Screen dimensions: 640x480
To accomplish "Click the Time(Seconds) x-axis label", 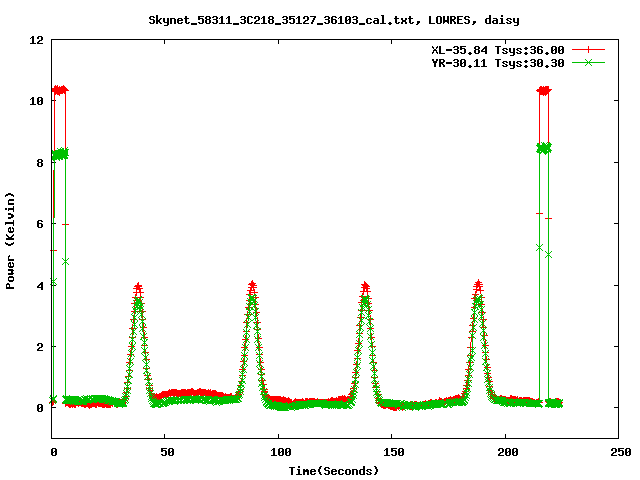I will pyautogui.click(x=333, y=470).
